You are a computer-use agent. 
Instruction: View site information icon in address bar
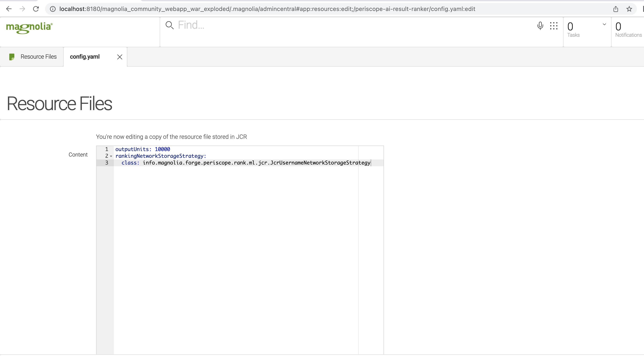pos(53,9)
